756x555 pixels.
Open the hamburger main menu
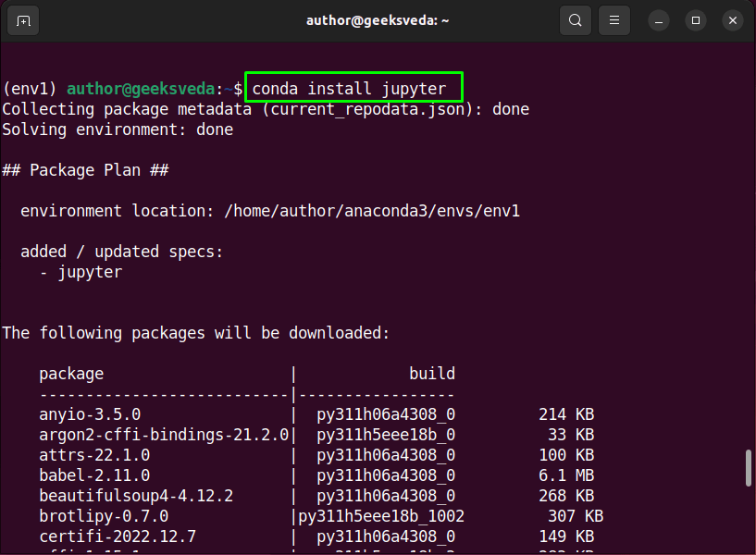coord(613,19)
